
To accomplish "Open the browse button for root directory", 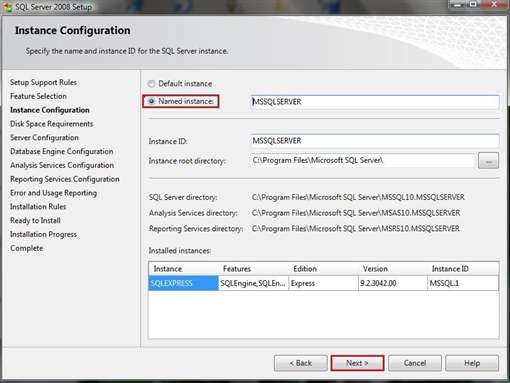I will tap(488, 161).
